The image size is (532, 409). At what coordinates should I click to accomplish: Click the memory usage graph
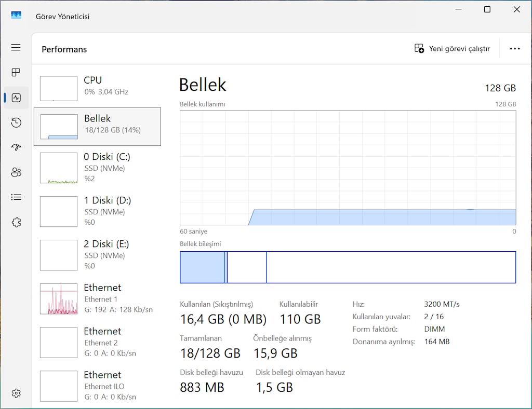coord(348,168)
